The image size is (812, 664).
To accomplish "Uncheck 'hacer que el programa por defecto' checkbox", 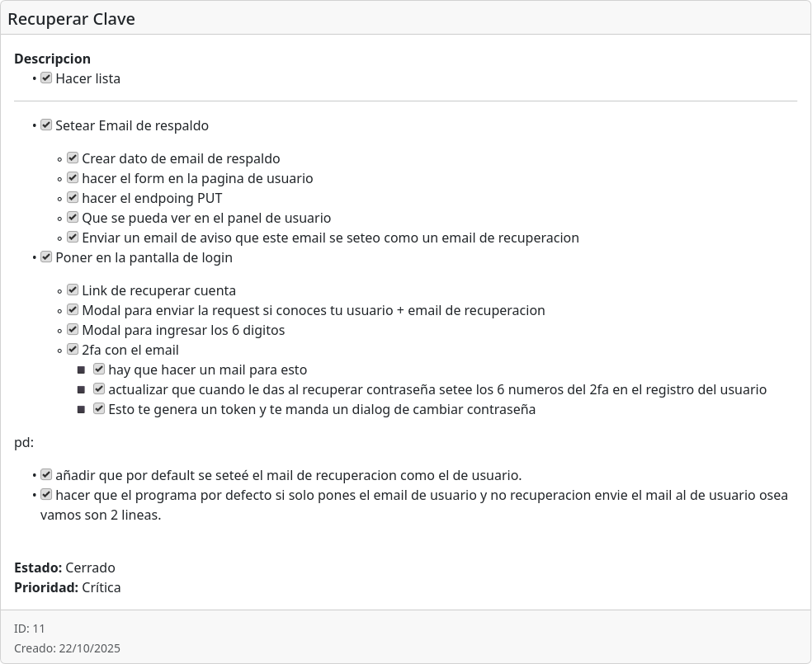I will (47, 495).
